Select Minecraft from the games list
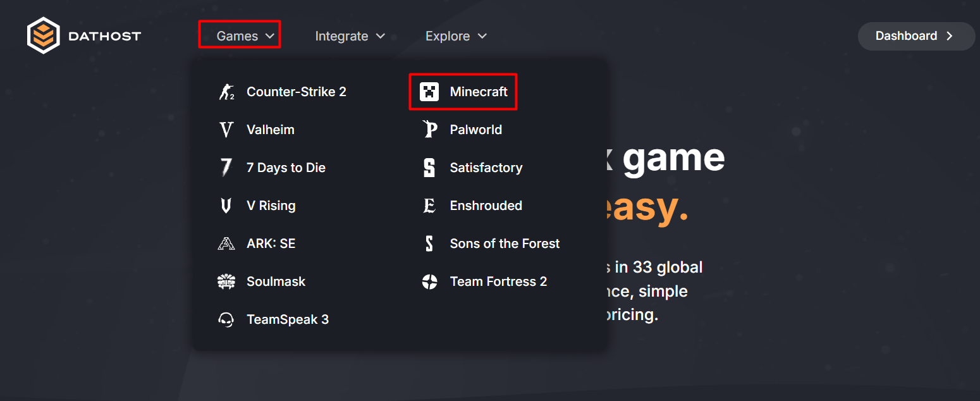The image size is (980, 401). (463, 92)
